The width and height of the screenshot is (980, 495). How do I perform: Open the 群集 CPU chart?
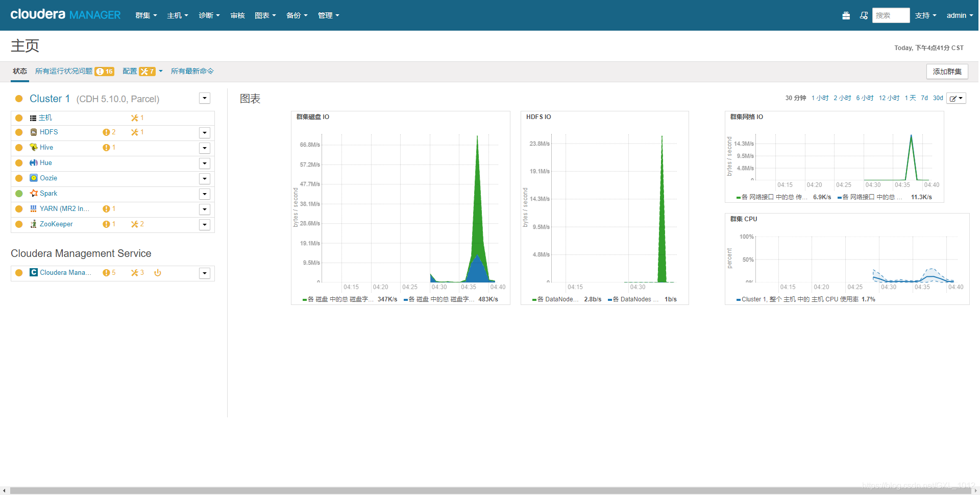coord(847,259)
